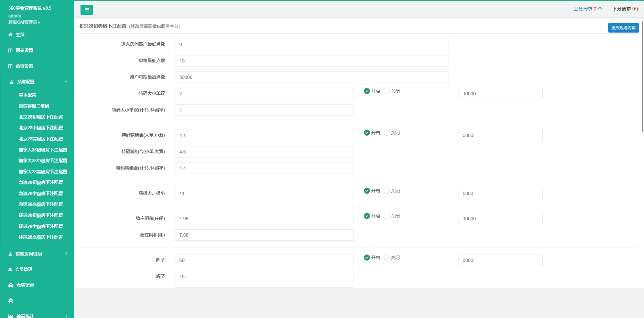Select 关闭 radio for 特码大小单双
The width and height of the screenshot is (644, 318).
387,91
